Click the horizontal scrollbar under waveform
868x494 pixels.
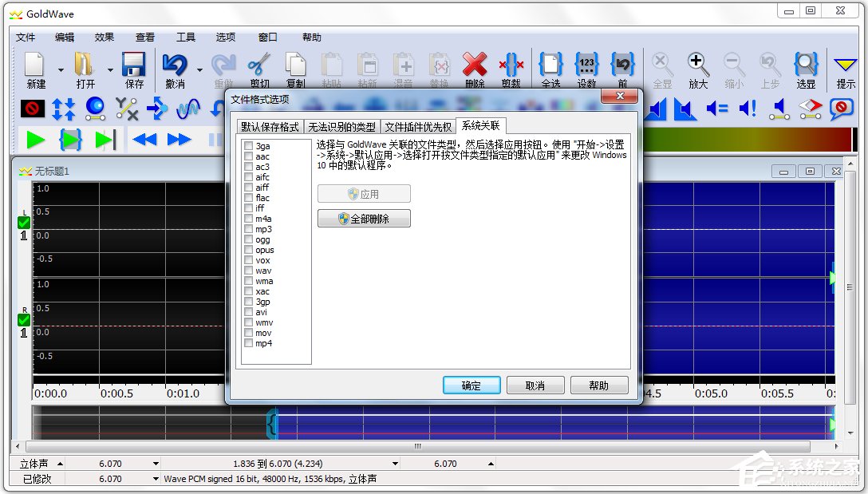pyautogui.click(x=419, y=446)
